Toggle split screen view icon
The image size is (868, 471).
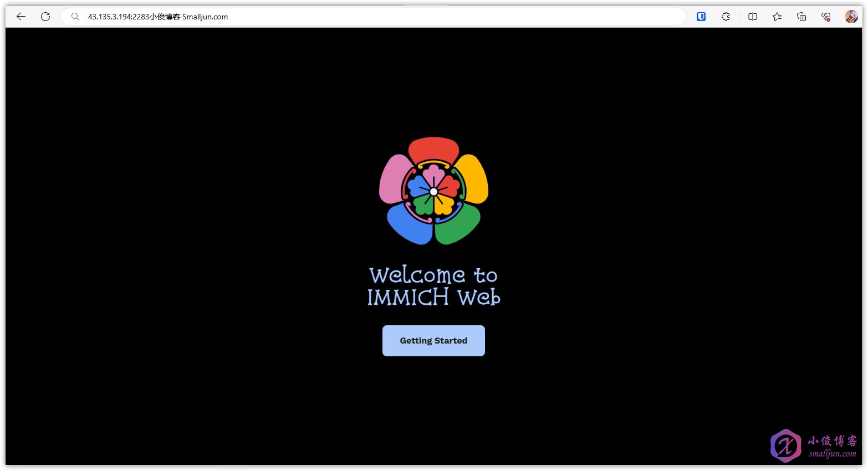pyautogui.click(x=753, y=17)
